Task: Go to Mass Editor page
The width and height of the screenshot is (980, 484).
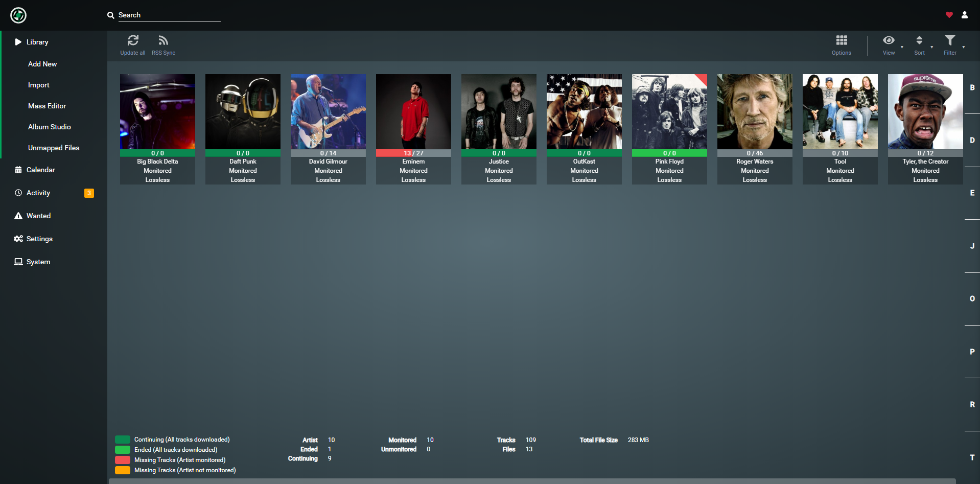Action: 47,106
